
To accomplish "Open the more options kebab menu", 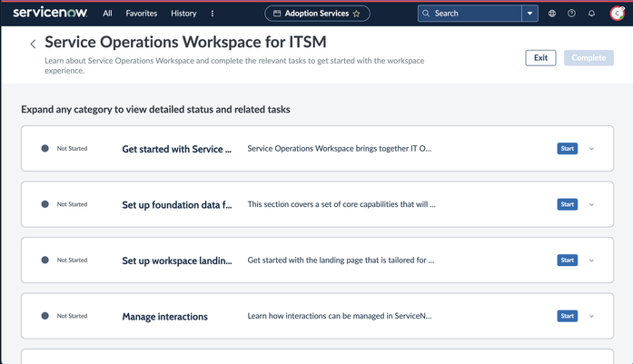I will click(x=213, y=14).
